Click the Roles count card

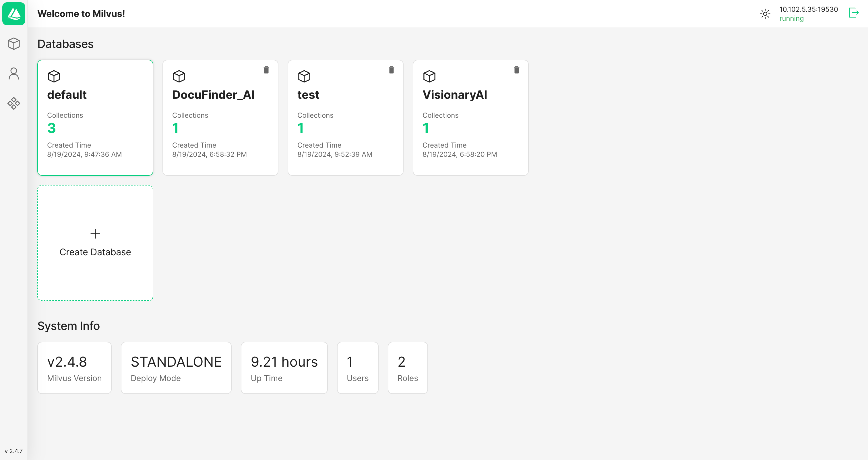click(x=407, y=368)
